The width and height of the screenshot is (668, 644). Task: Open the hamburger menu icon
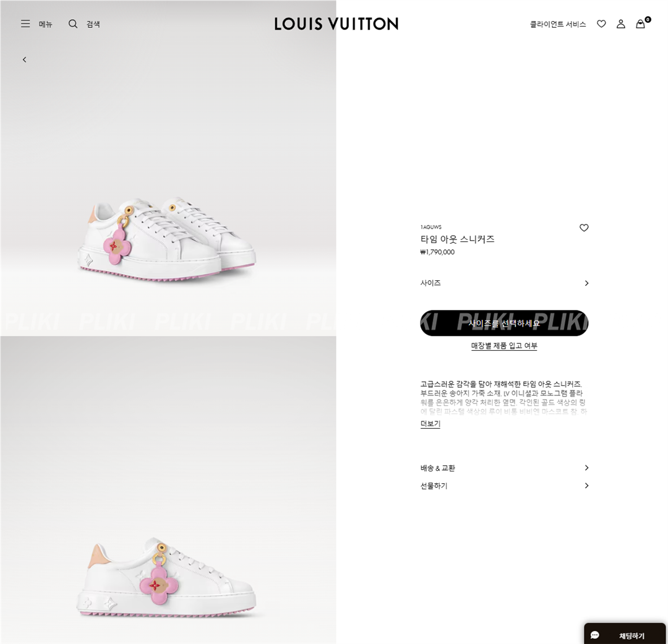click(x=25, y=24)
